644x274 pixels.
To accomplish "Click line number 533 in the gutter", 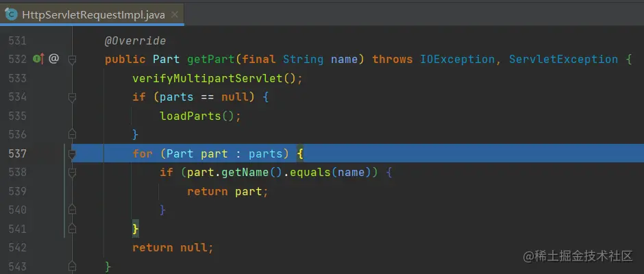I will click(x=17, y=78).
